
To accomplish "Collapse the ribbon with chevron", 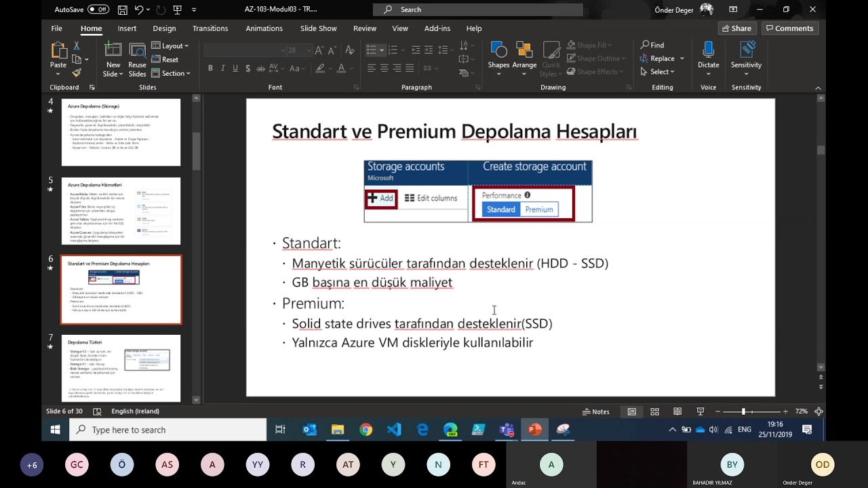I will point(818,87).
